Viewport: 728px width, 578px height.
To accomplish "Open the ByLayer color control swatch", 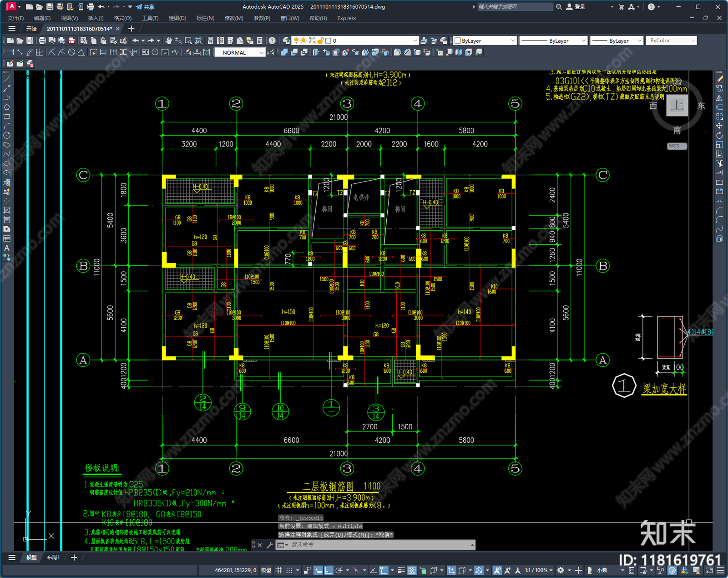I will point(485,41).
